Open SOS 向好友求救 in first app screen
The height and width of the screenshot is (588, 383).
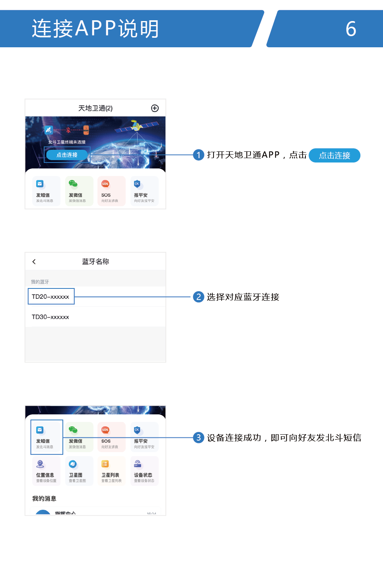112,191
